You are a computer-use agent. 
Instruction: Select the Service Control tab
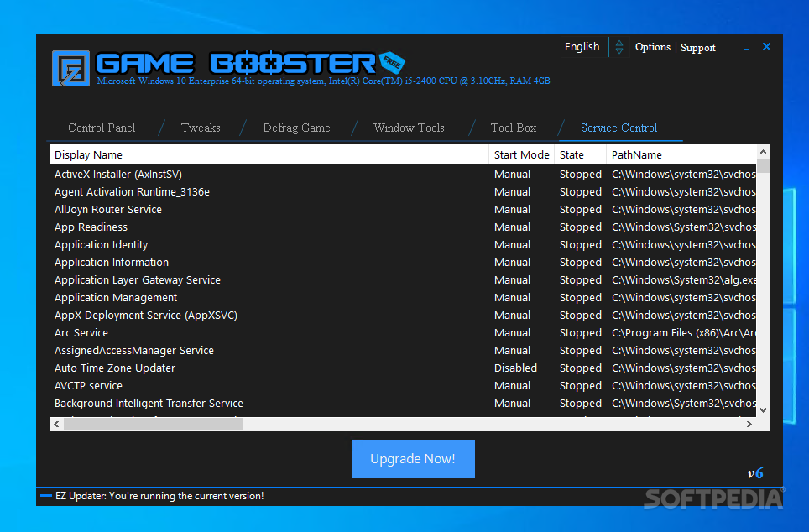pos(619,128)
